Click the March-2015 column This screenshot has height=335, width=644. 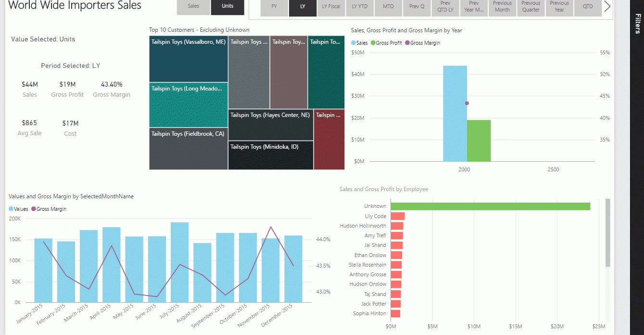click(88, 266)
